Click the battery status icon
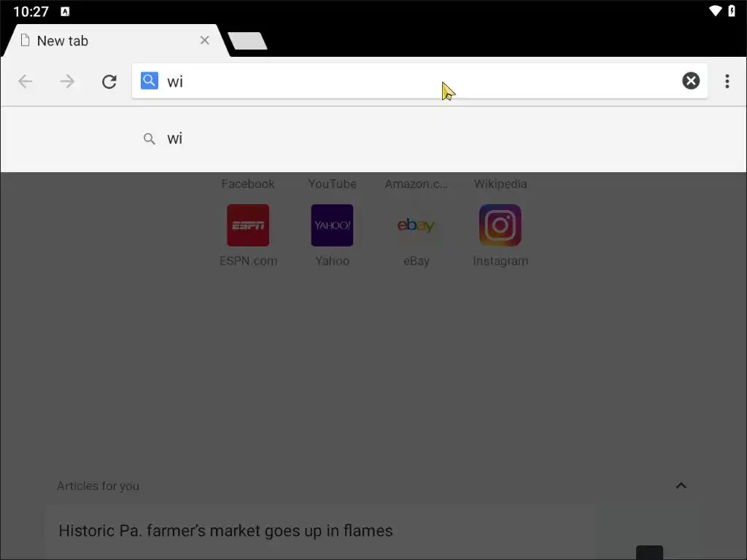747x560 pixels. tap(732, 10)
